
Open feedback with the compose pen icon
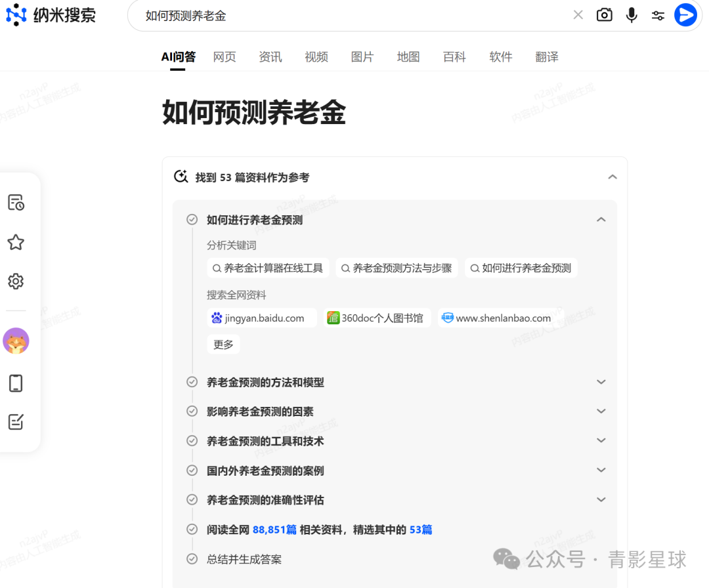(16, 422)
